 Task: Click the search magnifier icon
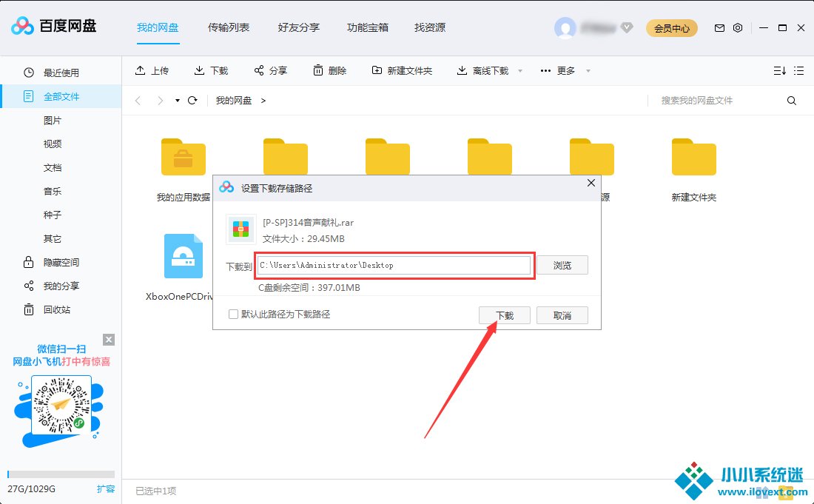792,101
